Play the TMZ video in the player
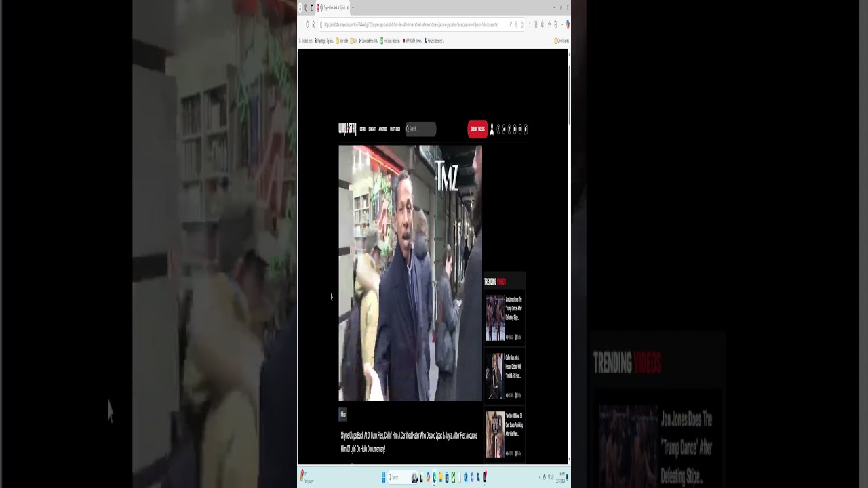This screenshot has height=488, width=868. (410, 273)
